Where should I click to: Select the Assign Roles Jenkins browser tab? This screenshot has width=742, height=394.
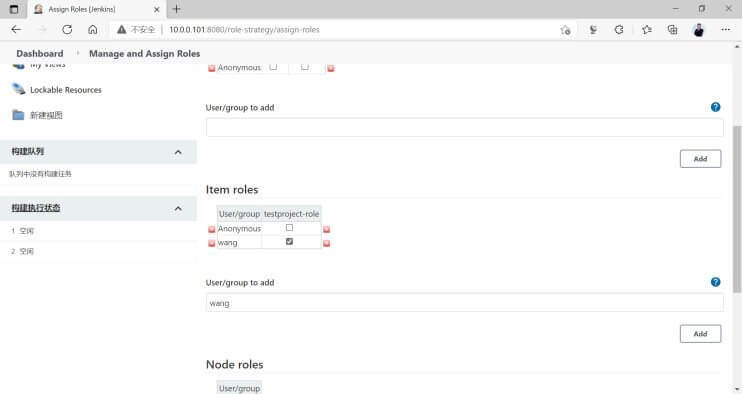[97, 9]
